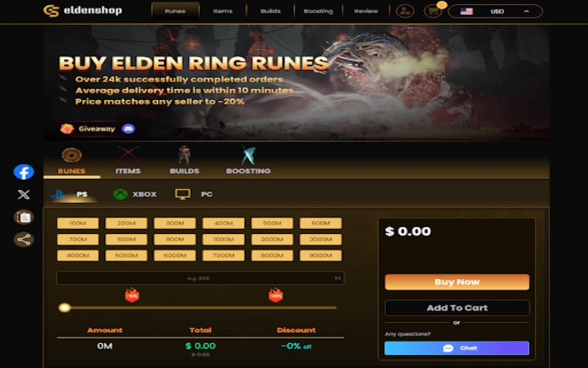Image resolution: width=588 pixels, height=368 pixels.
Task: Open the shopping cart icon
Action: tap(433, 11)
